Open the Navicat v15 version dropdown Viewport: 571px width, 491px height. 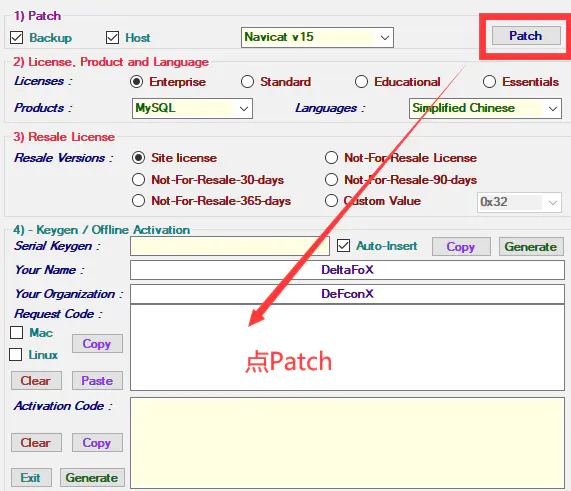[317, 37]
